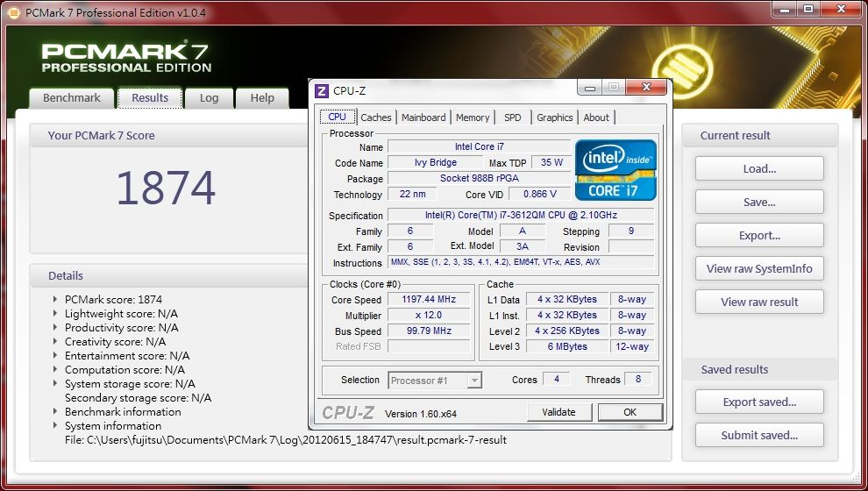The width and height of the screenshot is (868, 491).
Task: Minimize the CPU-Z window
Action: [590, 88]
